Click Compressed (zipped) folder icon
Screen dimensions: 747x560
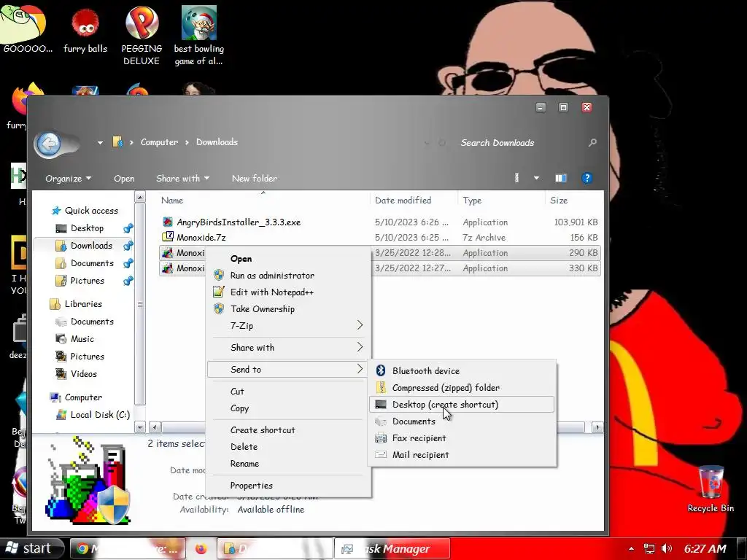(x=381, y=387)
